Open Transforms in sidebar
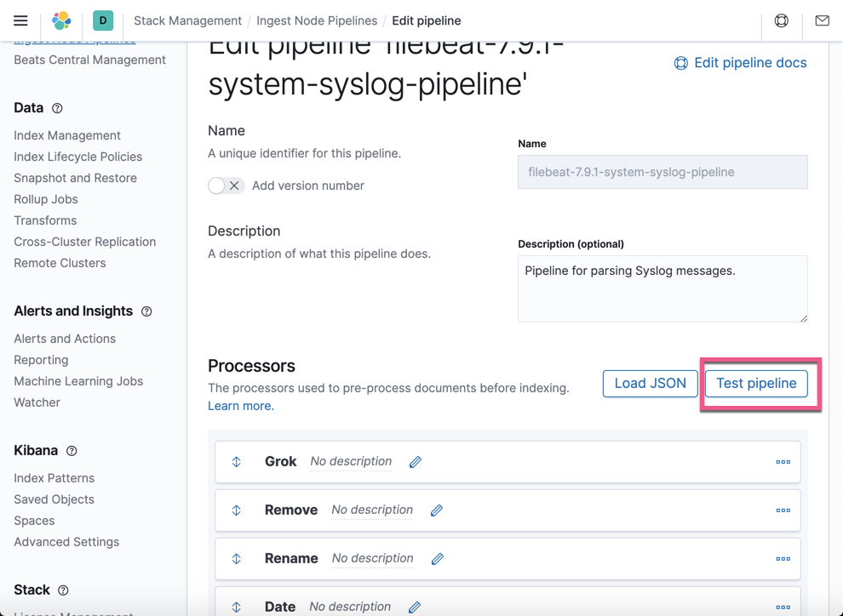Screen dimensions: 843x616 click(x=45, y=220)
